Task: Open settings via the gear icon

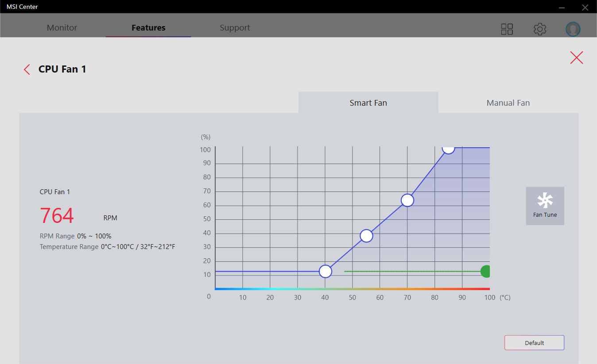Action: 539,29
